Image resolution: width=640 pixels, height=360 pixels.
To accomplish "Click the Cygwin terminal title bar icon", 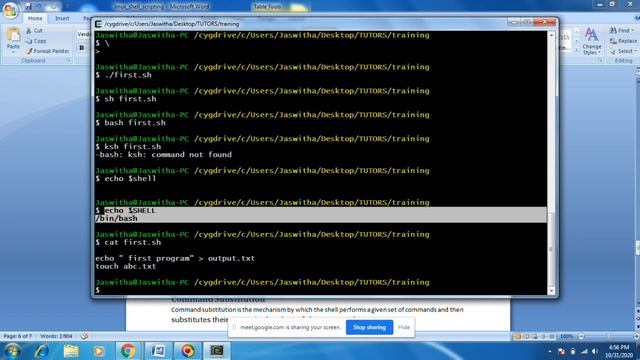I will (x=98, y=24).
